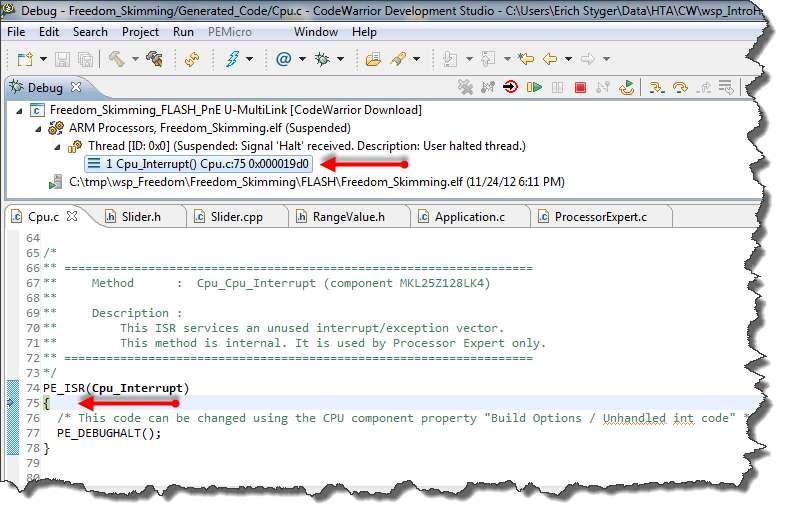790x522 pixels.
Task: Click the PE_ISR(Cpu_Interrupt) code line
Action: click(x=116, y=388)
